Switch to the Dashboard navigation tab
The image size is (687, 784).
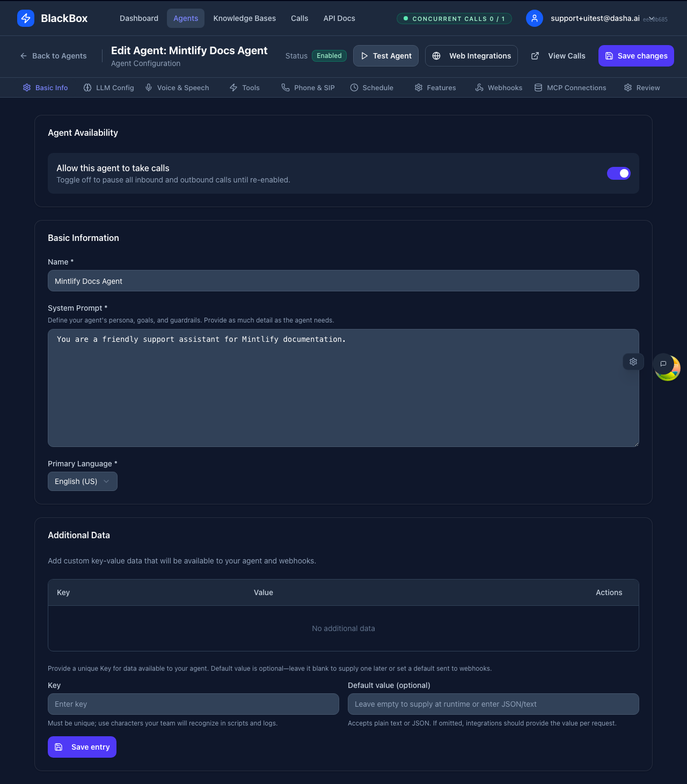(x=138, y=18)
